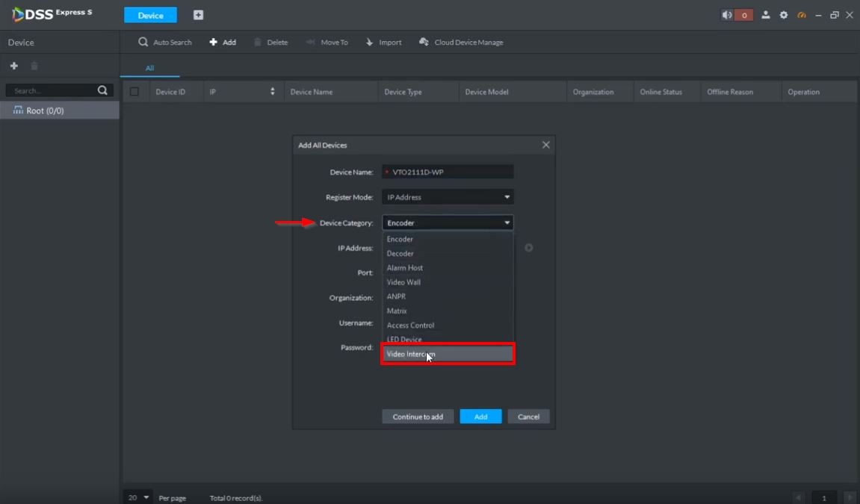Click the alarm speaker icon

[x=727, y=15]
